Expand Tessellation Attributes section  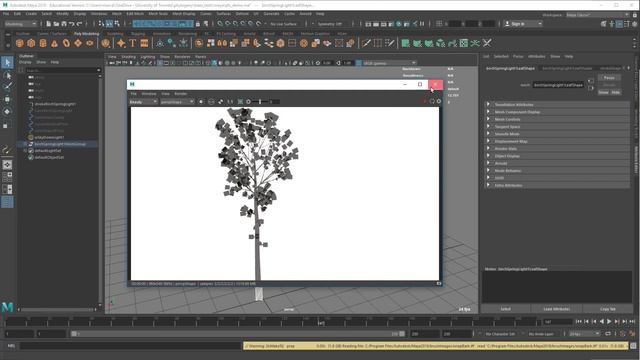[x=557, y=104]
